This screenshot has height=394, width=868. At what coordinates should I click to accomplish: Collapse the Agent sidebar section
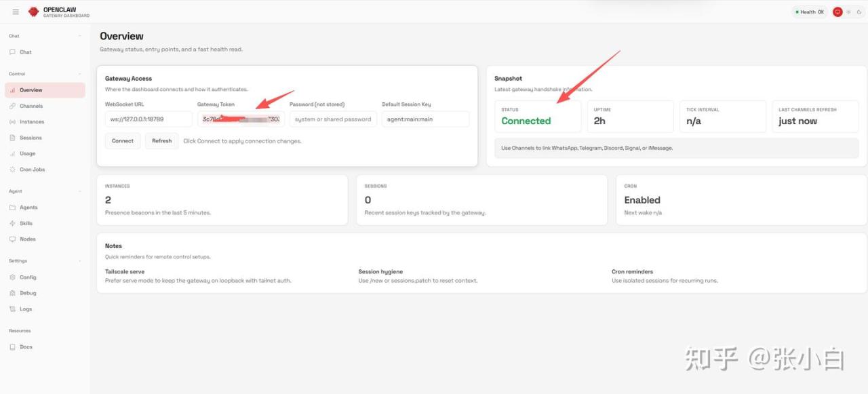click(x=79, y=191)
